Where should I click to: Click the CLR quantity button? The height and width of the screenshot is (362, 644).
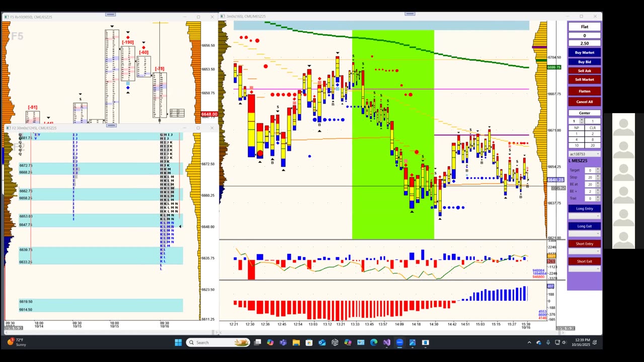tap(593, 128)
